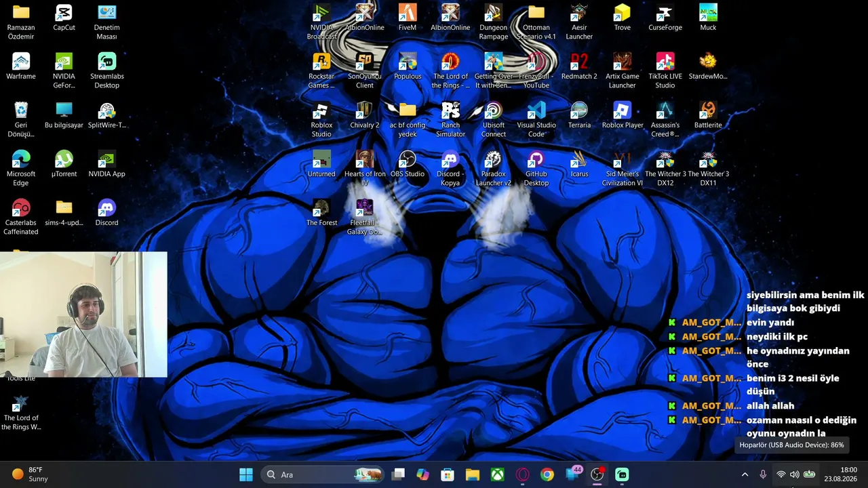This screenshot has width=868, height=488.
Task: Switch to OBS Studio on the taskbar
Action: pos(597,474)
